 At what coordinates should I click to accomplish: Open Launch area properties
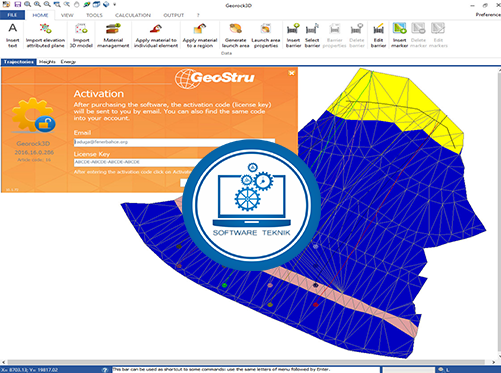[266, 35]
